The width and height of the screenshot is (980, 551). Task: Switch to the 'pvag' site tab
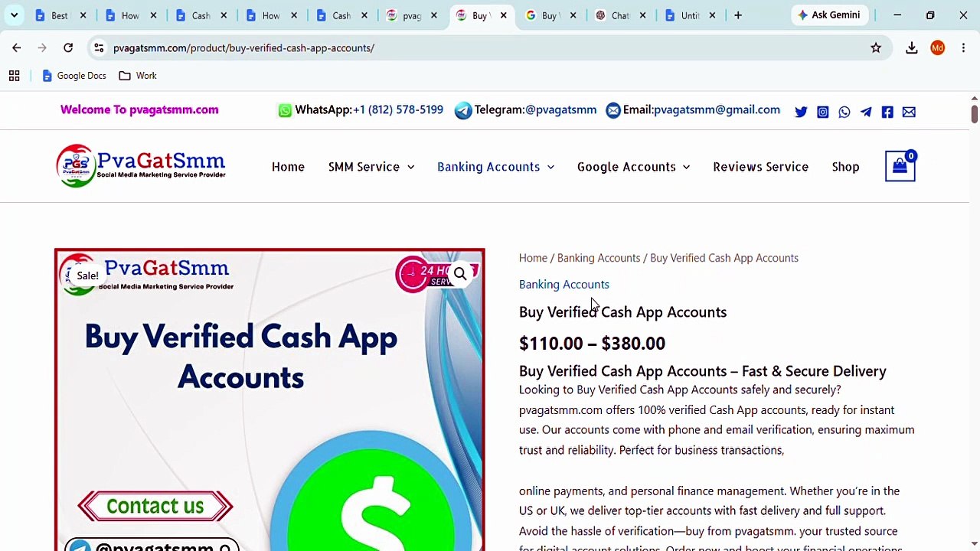click(x=412, y=15)
